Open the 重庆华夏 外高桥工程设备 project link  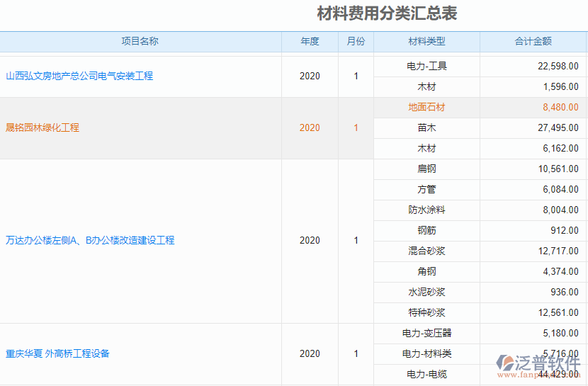coord(57,353)
